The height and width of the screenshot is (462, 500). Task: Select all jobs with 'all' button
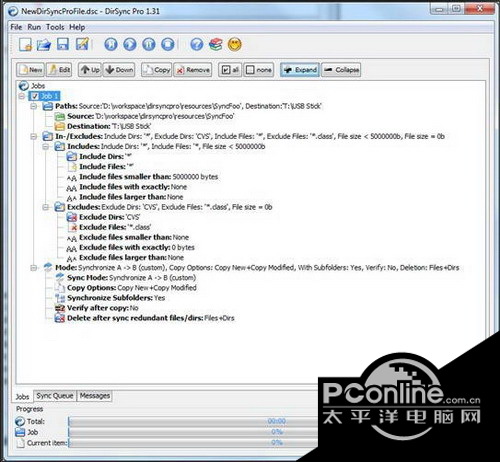[x=230, y=70]
